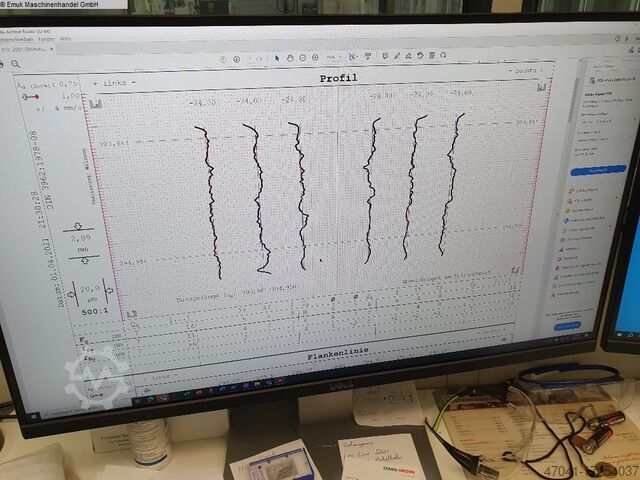Open the Windows Start button

tap(32, 413)
